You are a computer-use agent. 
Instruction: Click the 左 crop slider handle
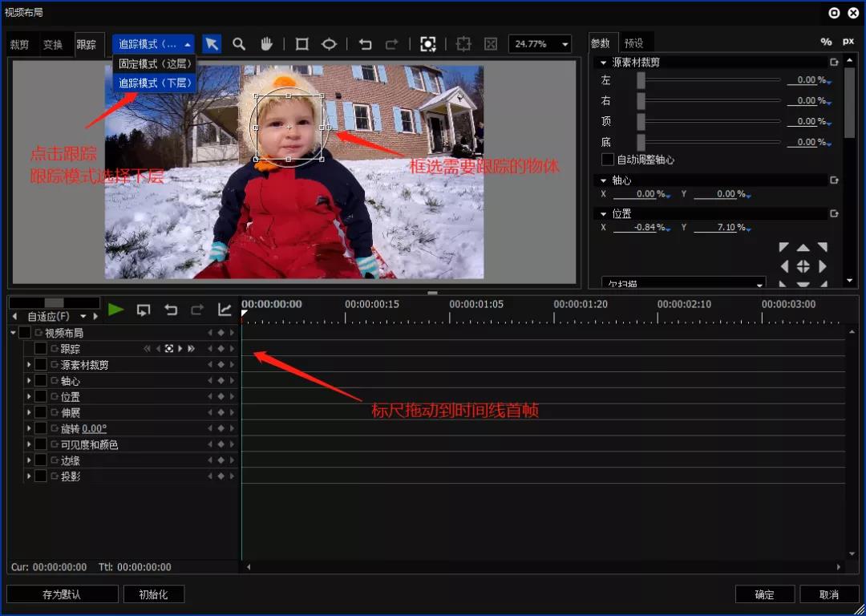[641, 80]
